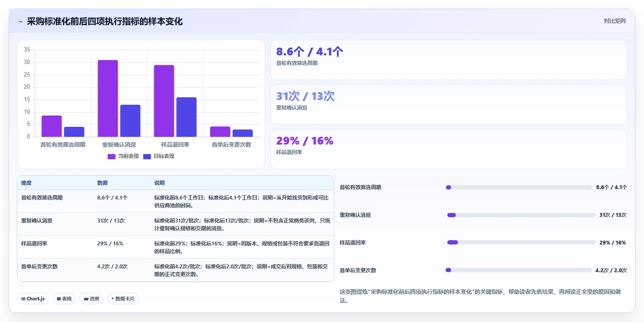The width and height of the screenshot is (644, 322).
Task: Toggle 当前表现 legend swatch in chart
Action: tap(112, 156)
